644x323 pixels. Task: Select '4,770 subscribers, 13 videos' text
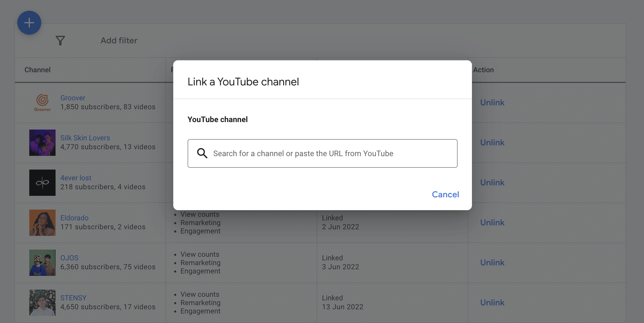108,147
